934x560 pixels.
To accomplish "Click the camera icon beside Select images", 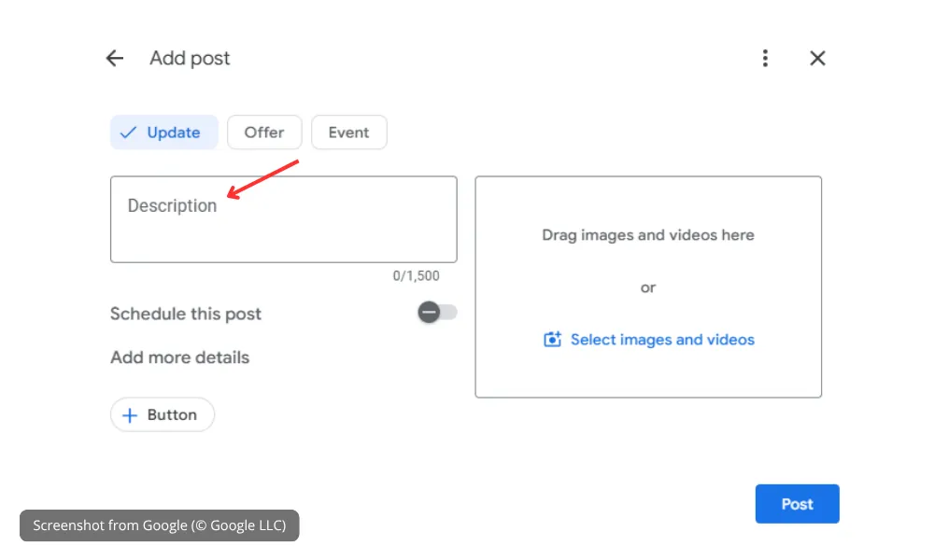I will pos(553,340).
